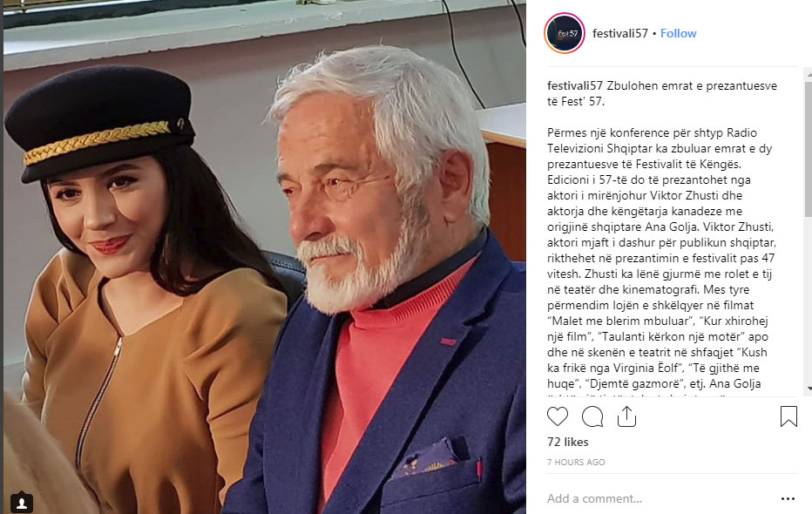Open festivali57 username in the post header

[x=619, y=33]
